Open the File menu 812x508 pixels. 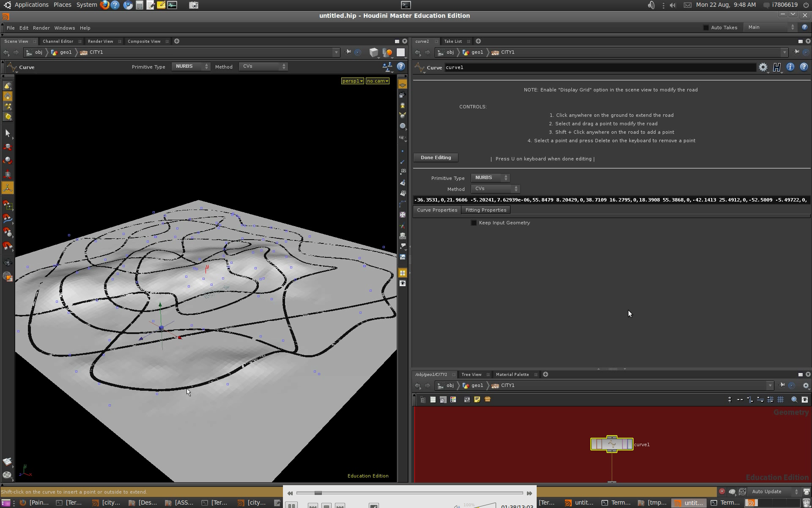coord(11,28)
